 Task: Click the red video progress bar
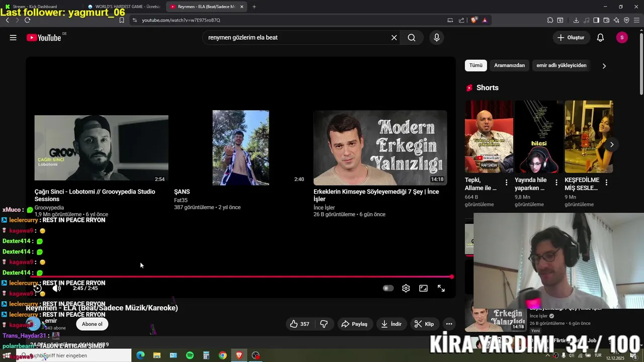(x=242, y=277)
